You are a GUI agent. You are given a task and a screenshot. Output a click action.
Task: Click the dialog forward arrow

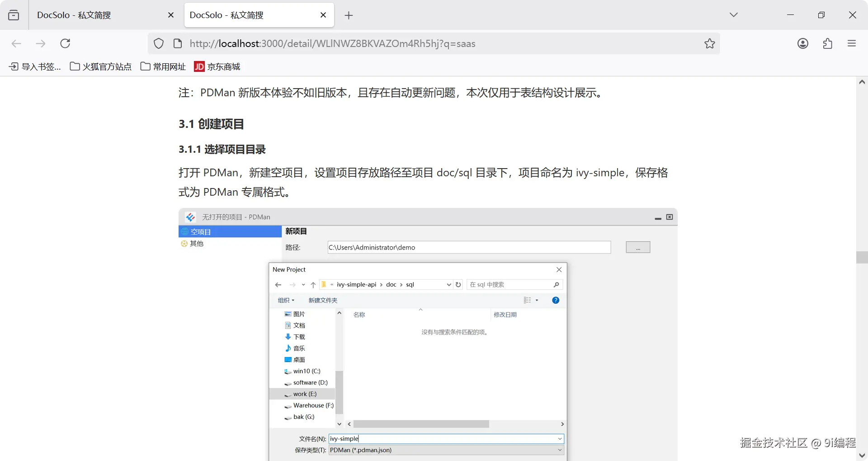tap(292, 285)
